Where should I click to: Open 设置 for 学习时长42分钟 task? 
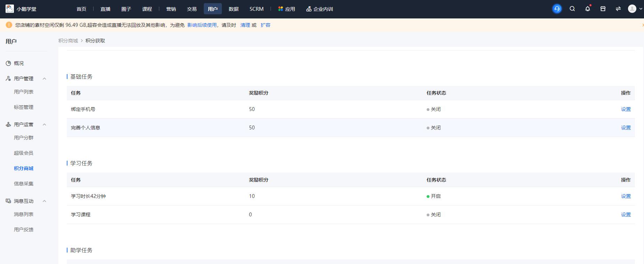click(626, 196)
